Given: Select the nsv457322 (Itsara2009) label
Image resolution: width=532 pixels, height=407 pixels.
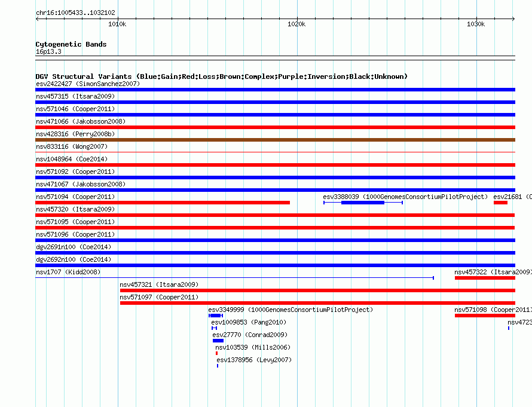Looking at the screenshot, I should (x=493, y=272).
